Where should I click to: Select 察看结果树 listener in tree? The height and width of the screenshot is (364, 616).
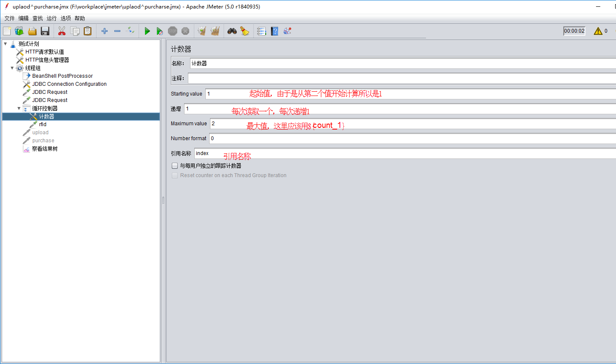click(x=45, y=149)
